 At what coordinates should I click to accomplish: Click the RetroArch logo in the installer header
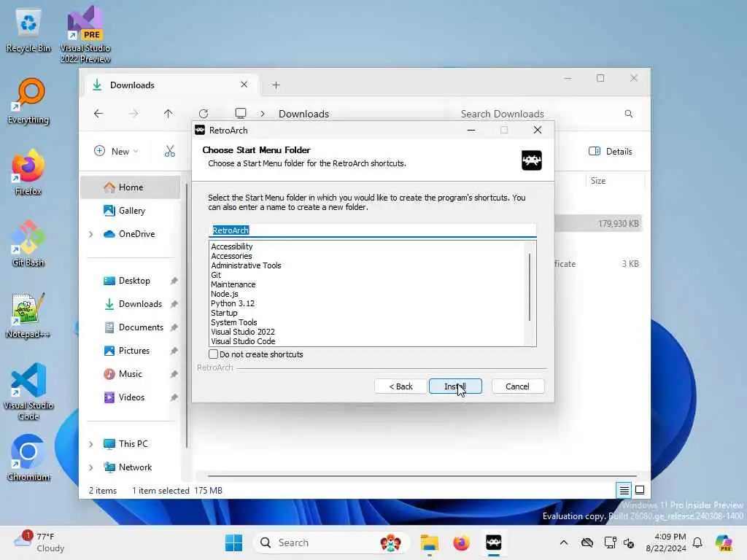pyautogui.click(x=532, y=160)
